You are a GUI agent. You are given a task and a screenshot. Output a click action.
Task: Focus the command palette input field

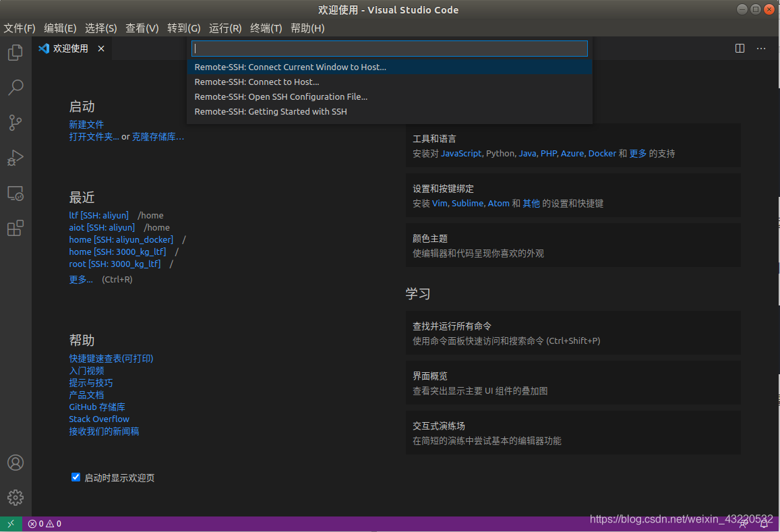[390, 49]
